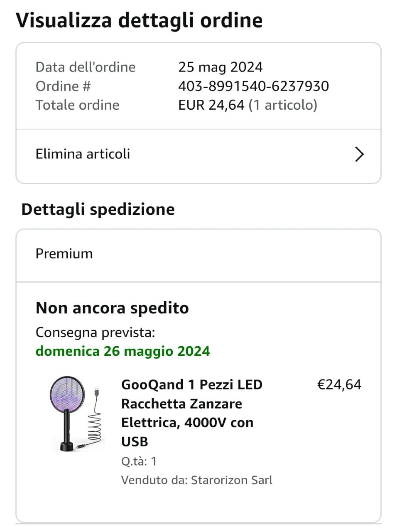Image resolution: width=397 pixels, height=532 pixels.
Task: Tap the Visualizza dettagli ordine page title
Action: pyautogui.click(x=139, y=20)
